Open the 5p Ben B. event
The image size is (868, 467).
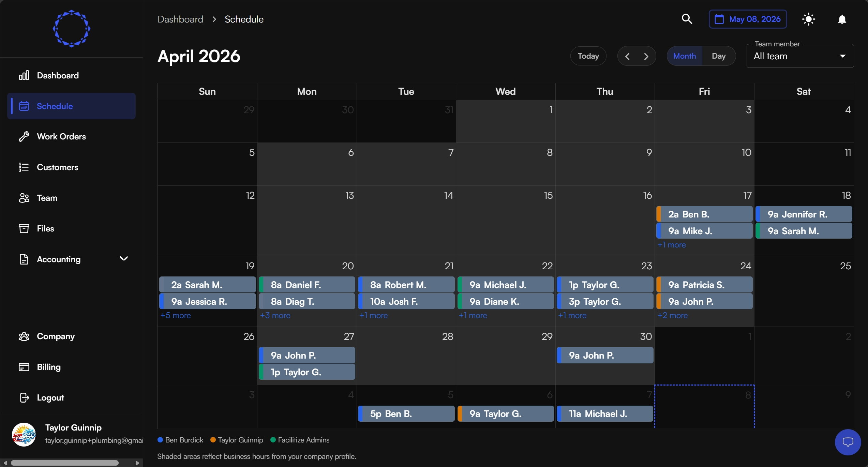(x=406, y=413)
